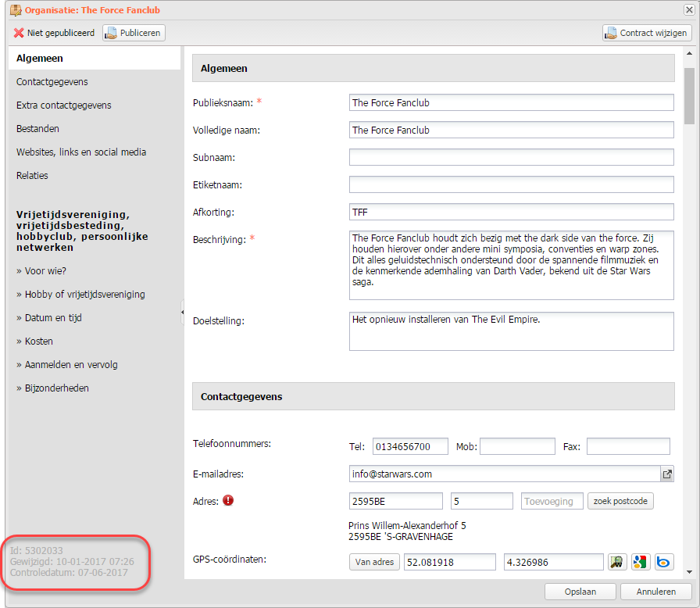Click the organisation icon in the title bar

16,10
